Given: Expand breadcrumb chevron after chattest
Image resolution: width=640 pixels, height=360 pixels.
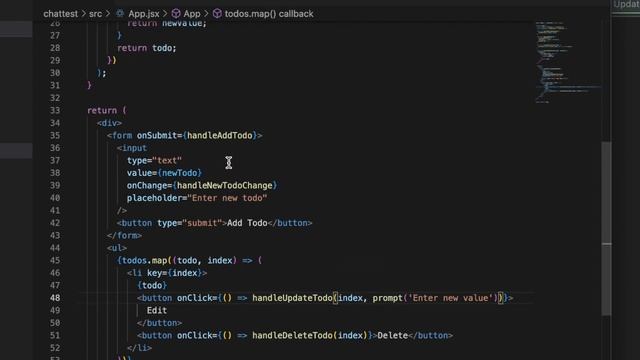Looking at the screenshot, I should (84, 13).
